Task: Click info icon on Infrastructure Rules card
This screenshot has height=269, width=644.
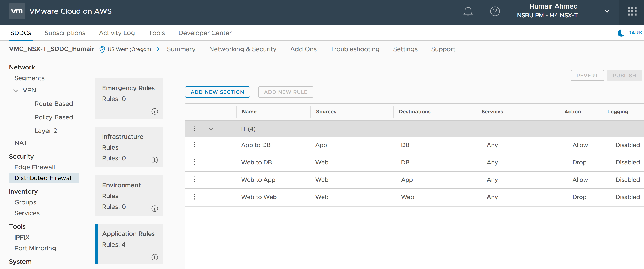Action: (x=154, y=160)
